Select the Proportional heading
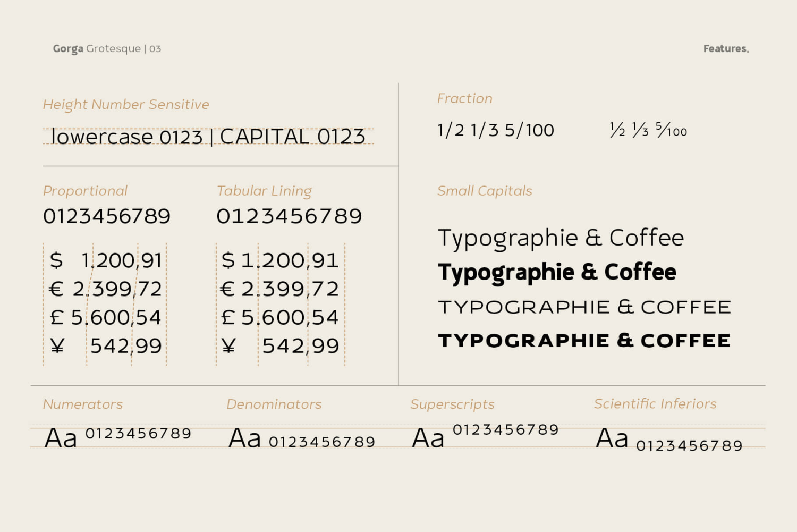This screenshot has height=532, width=797. 85,191
